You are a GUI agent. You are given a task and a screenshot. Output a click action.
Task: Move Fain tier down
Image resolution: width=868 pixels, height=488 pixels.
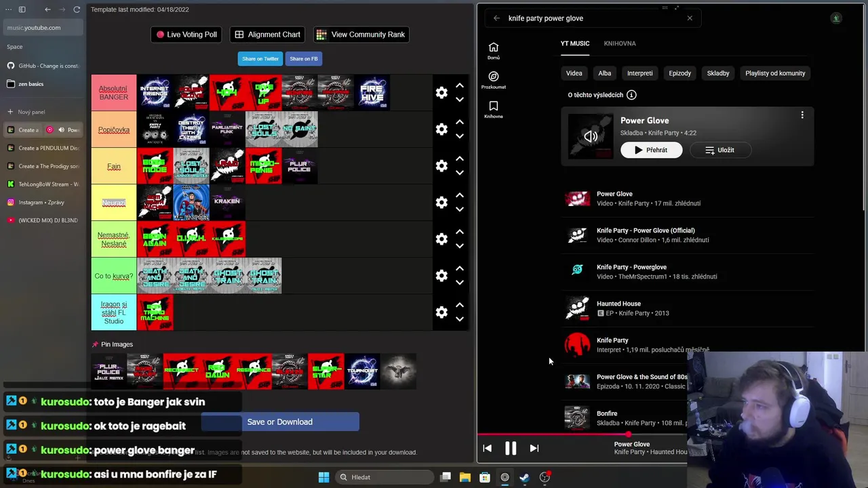[x=460, y=173]
